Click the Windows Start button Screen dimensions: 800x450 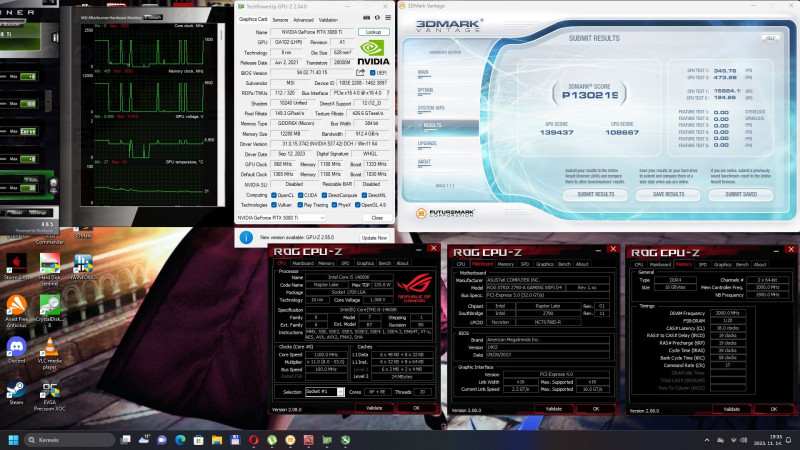pyautogui.click(x=13, y=440)
